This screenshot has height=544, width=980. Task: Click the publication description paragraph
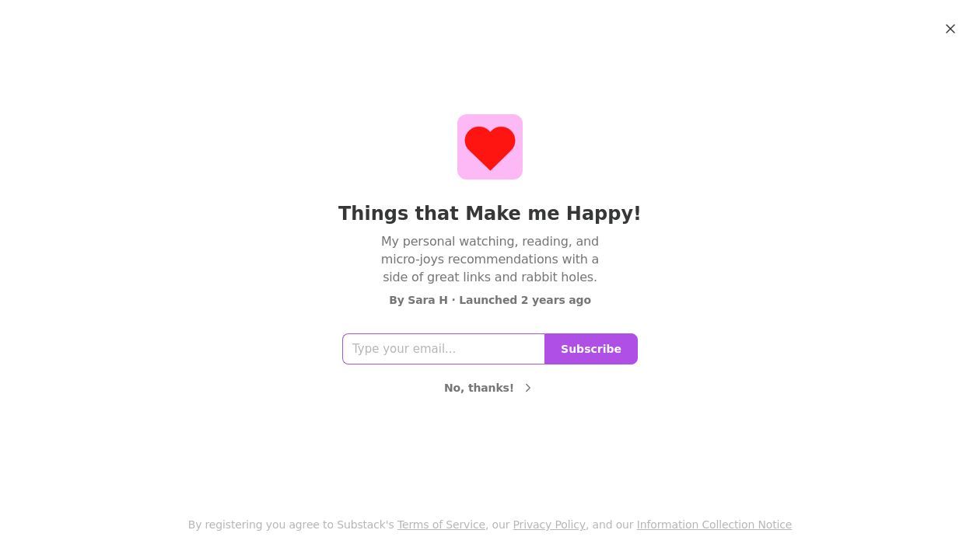point(490,259)
